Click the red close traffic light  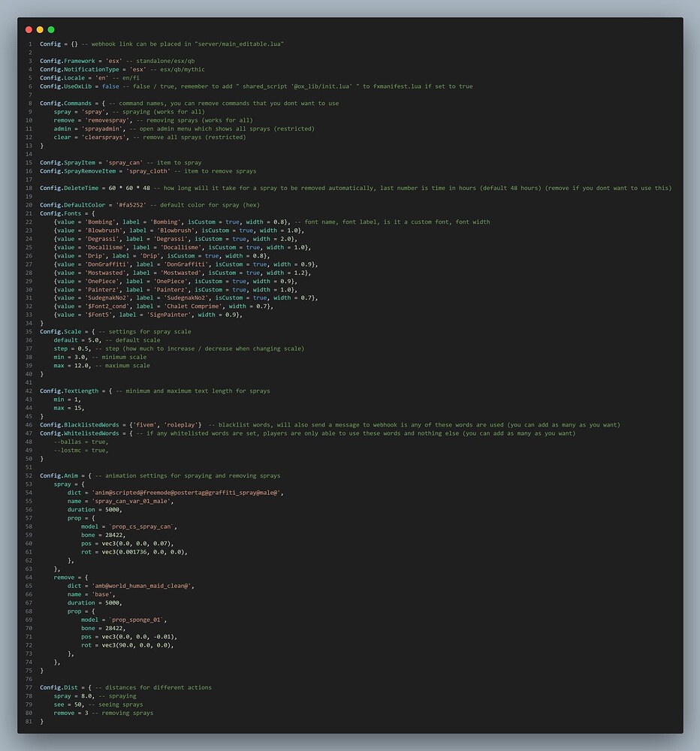pyautogui.click(x=28, y=29)
